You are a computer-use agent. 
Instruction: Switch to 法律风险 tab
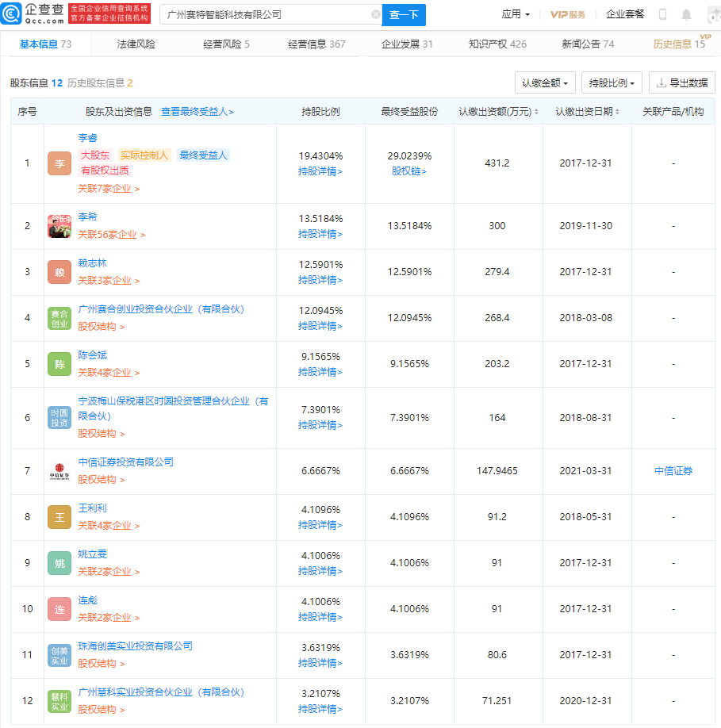pyautogui.click(x=136, y=44)
